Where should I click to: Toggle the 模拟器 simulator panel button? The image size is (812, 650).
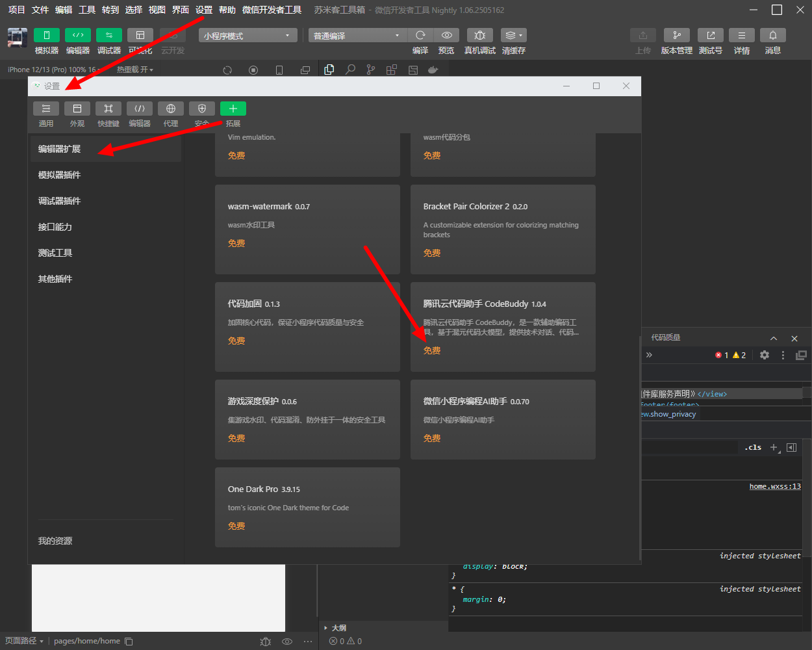[x=47, y=35]
